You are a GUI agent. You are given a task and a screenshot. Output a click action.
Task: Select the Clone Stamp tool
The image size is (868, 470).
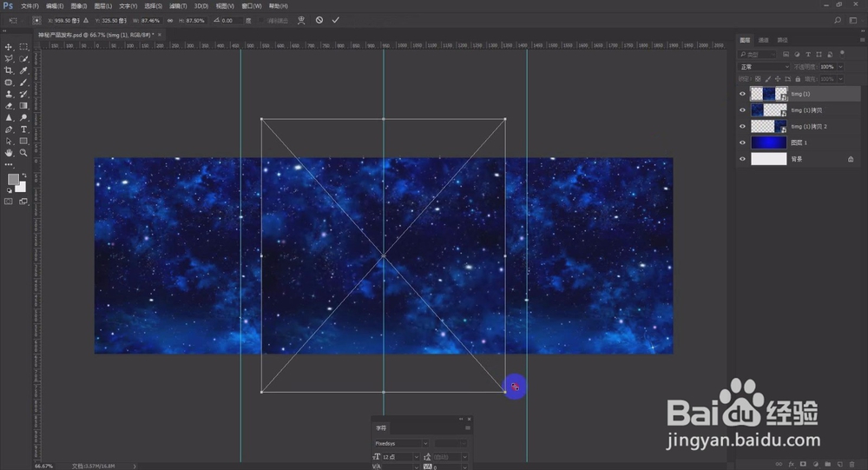9,94
